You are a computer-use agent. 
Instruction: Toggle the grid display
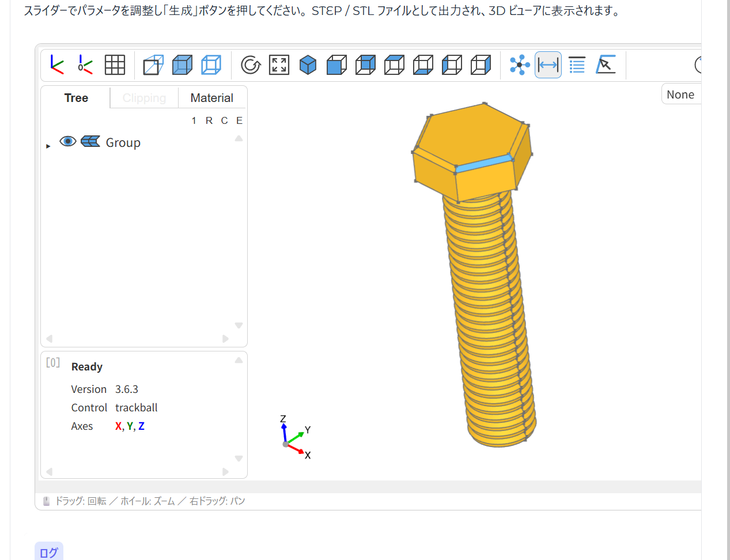tap(115, 65)
